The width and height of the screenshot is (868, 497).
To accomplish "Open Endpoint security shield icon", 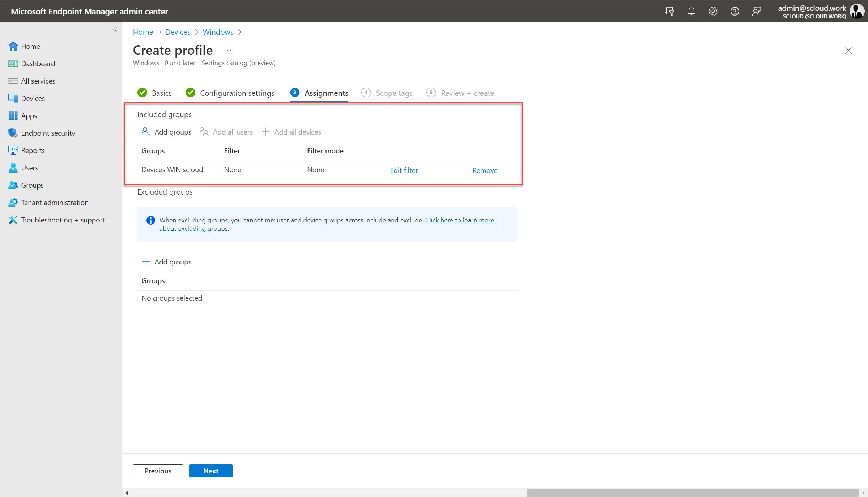I will [13, 133].
